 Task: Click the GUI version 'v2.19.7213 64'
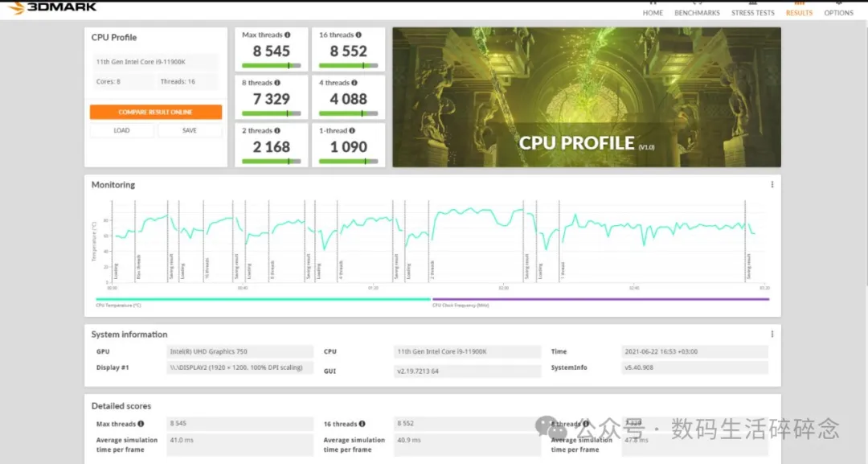[x=467, y=371]
